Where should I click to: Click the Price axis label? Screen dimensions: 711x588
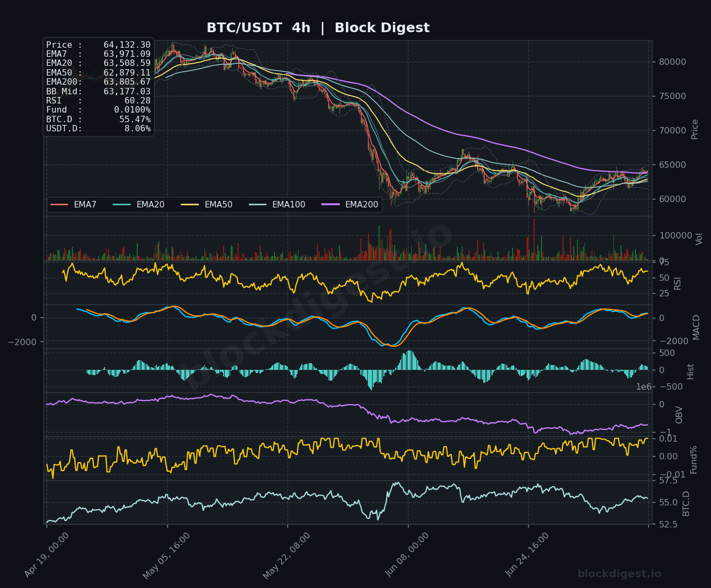(695, 129)
